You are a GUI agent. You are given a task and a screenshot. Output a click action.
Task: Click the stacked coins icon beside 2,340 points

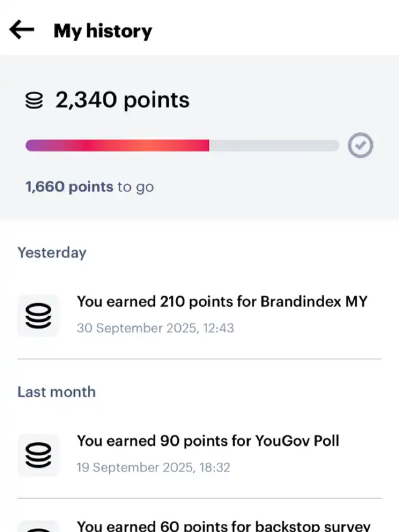(34, 101)
